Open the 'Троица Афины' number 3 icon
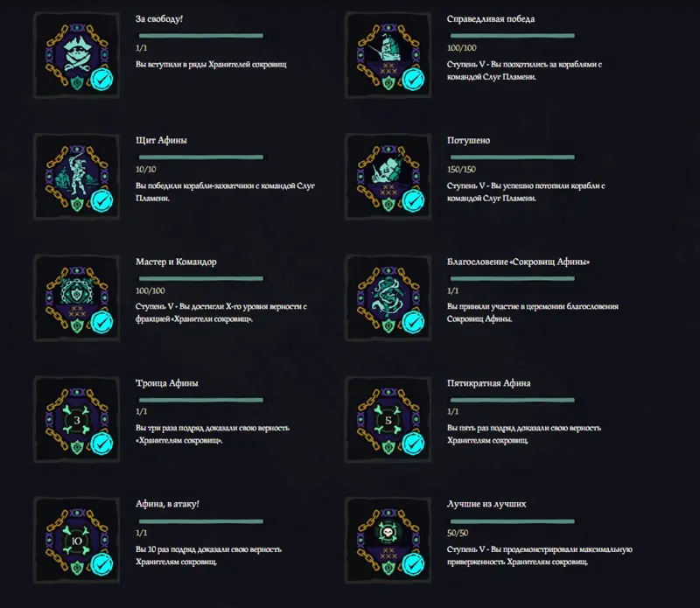This screenshot has width=700, height=608. click(x=77, y=419)
